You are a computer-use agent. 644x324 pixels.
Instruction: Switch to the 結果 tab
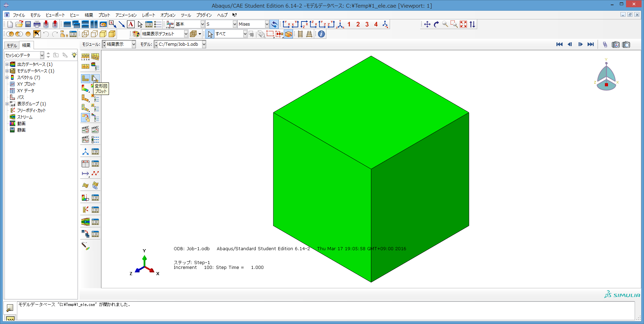pos(26,45)
